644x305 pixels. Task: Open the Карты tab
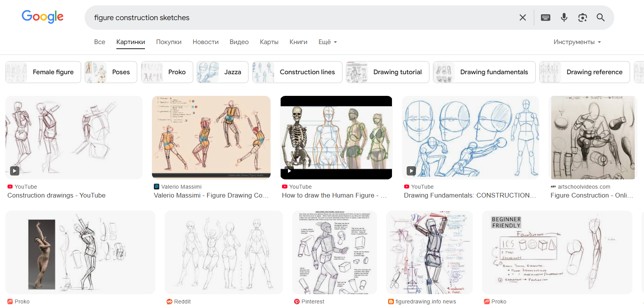pyautogui.click(x=269, y=42)
